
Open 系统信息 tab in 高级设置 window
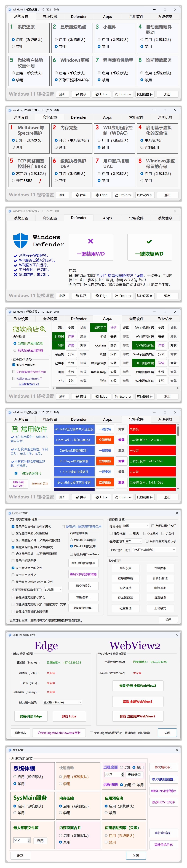point(165,117)
